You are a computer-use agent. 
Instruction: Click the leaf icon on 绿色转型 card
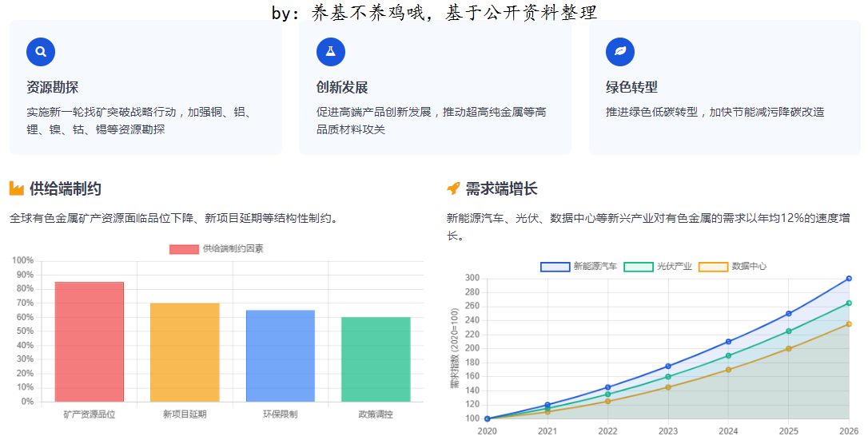tap(620, 52)
